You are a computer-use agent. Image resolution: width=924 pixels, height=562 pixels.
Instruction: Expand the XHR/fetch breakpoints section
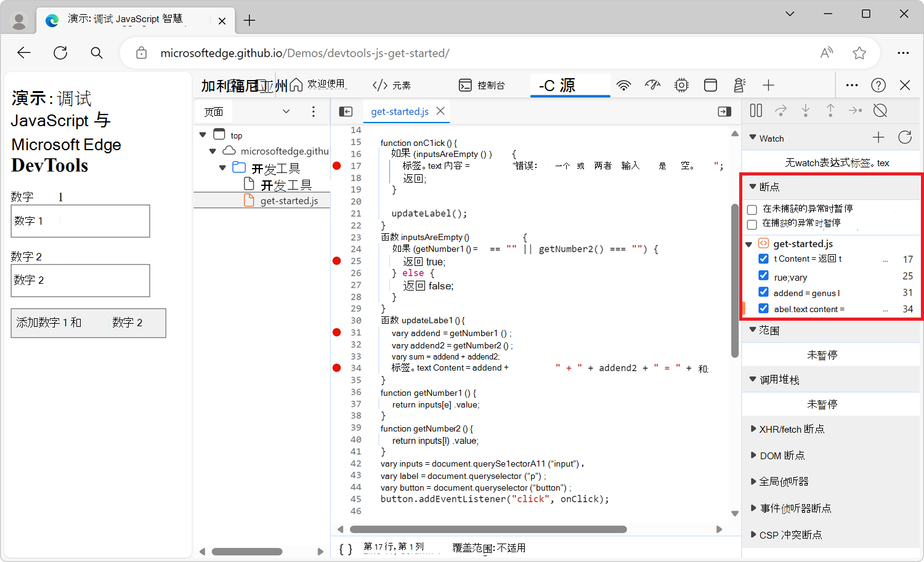point(753,429)
